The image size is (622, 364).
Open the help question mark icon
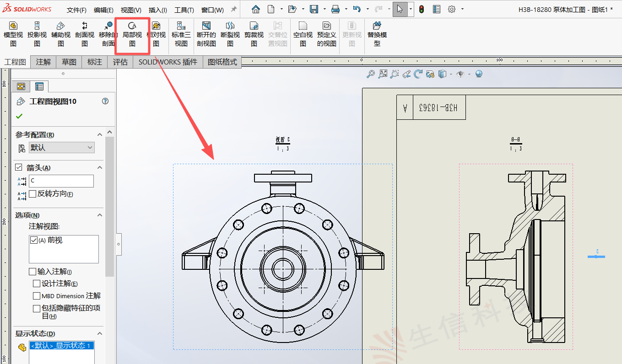click(105, 101)
